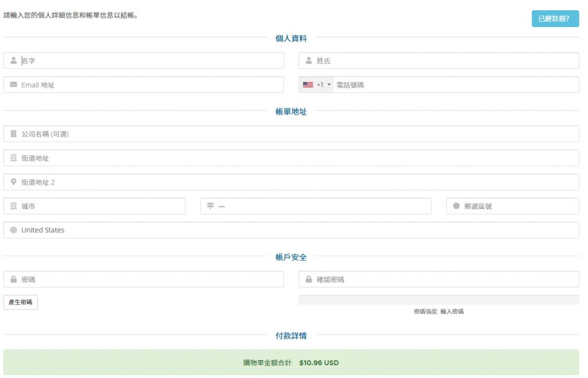The image size is (588, 378).
Task: Open the state/province dropdown showing —
Action: pos(316,206)
